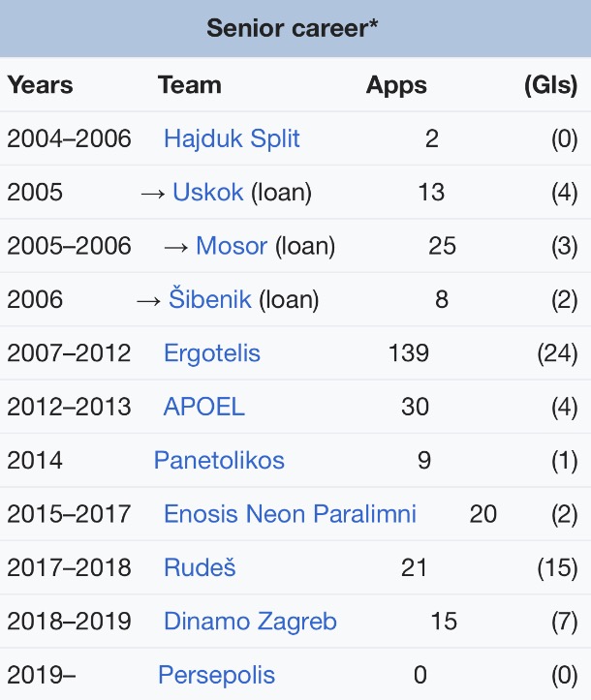
Task: Open the Hajduk Split team link
Action: pyautogui.click(x=232, y=138)
